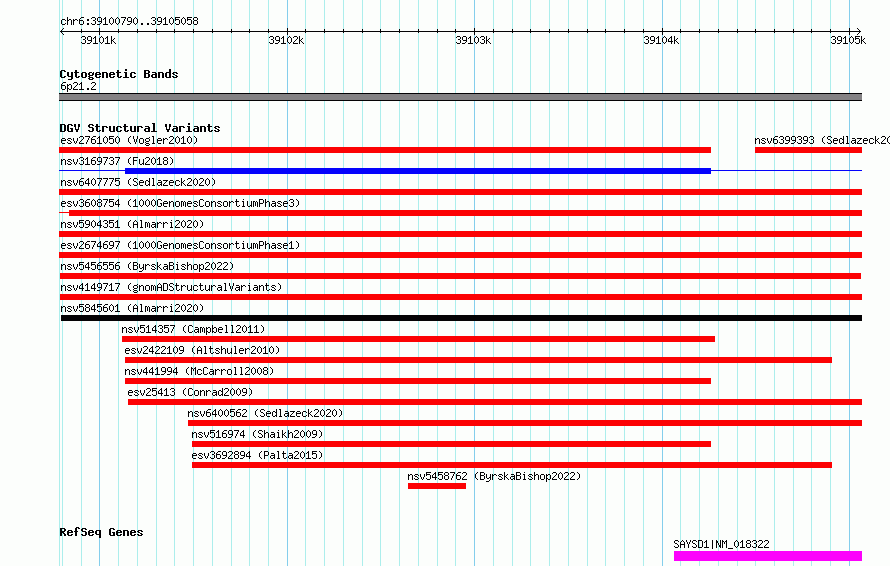The height and width of the screenshot is (566, 890).
Task: Select the red esv25413 variant bar
Action: [495, 402]
